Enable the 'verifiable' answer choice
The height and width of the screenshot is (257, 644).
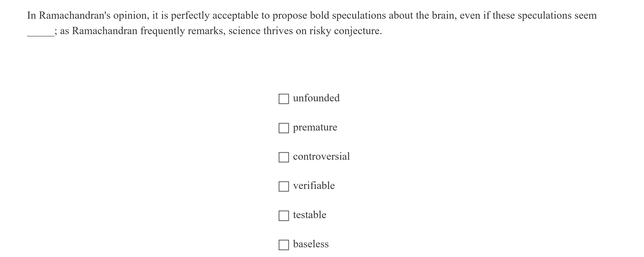[x=284, y=186]
